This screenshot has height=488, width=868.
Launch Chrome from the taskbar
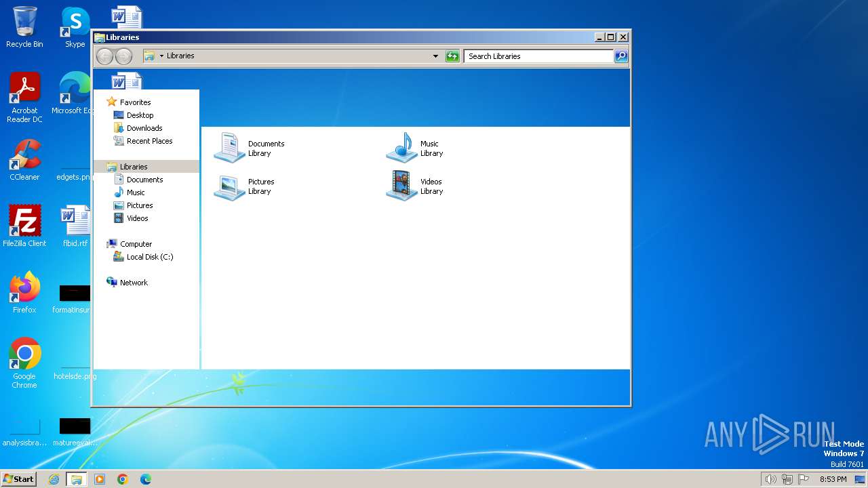pyautogui.click(x=123, y=479)
